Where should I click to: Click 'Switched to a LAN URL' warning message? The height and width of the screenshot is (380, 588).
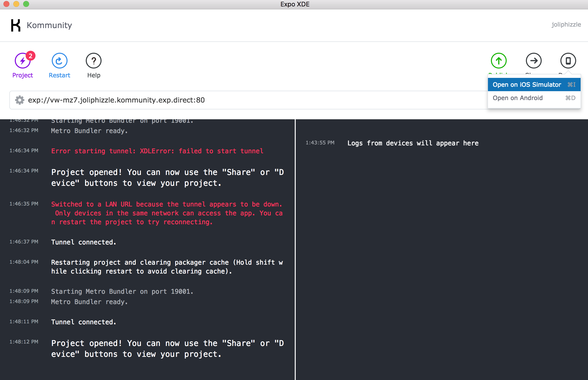pyautogui.click(x=167, y=213)
